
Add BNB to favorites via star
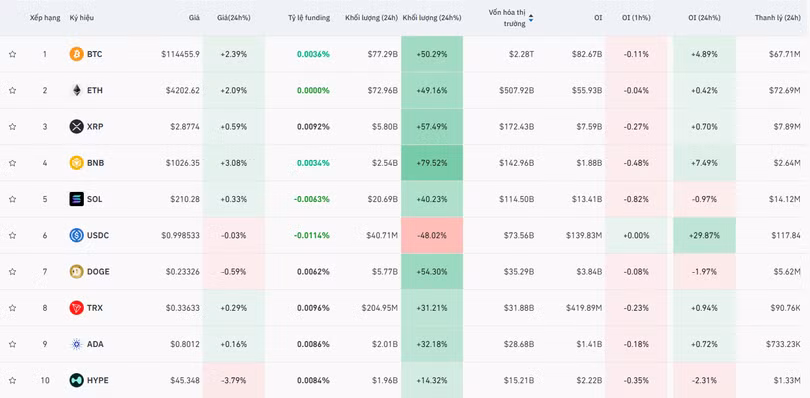coord(12,163)
